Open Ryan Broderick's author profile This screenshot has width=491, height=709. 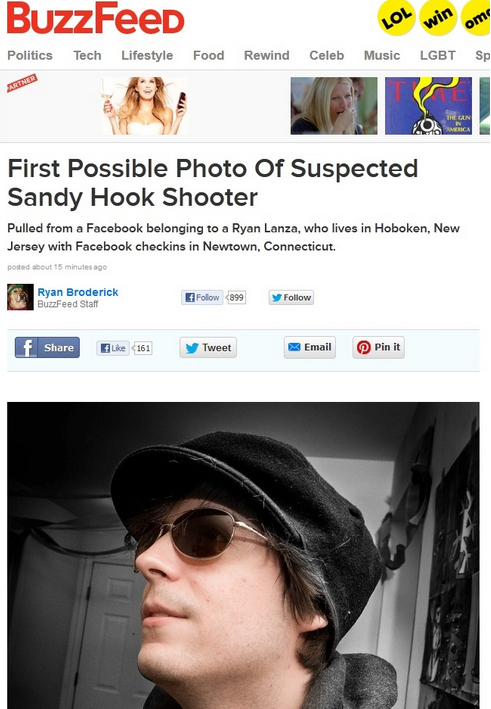pos(78,292)
